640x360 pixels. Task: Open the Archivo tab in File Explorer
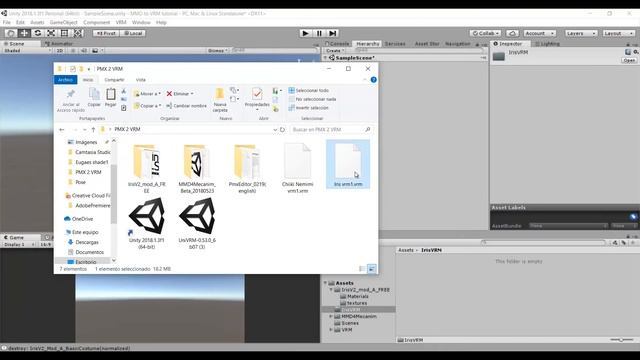[65, 80]
